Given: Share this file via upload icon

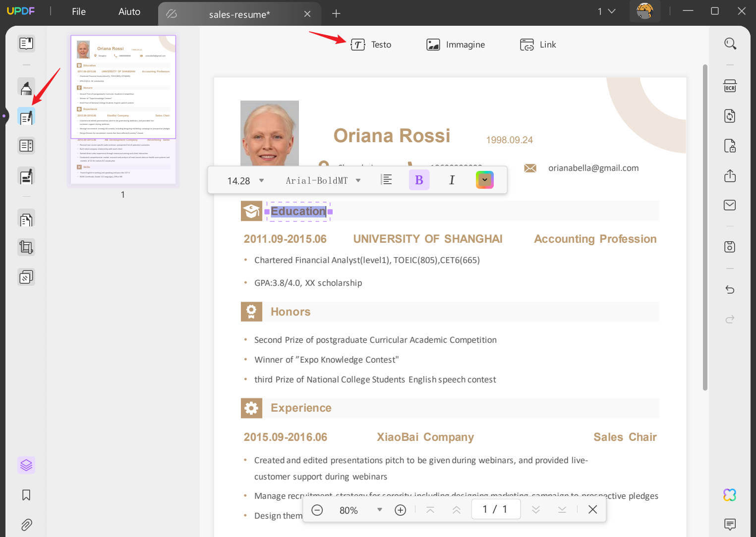Looking at the screenshot, I should pos(730,175).
